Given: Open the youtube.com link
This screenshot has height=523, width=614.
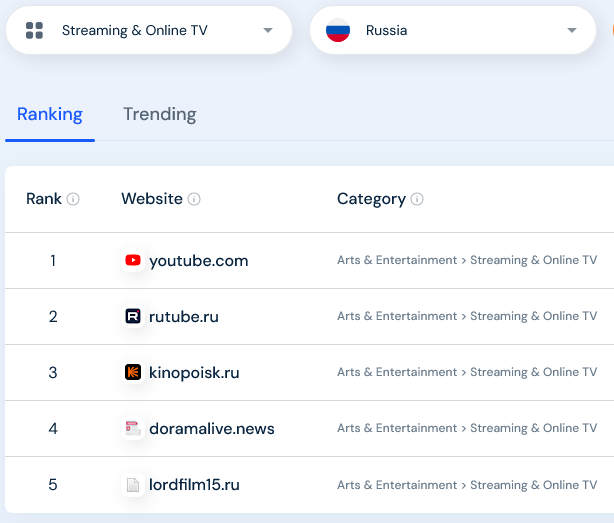Looking at the screenshot, I should point(199,261).
